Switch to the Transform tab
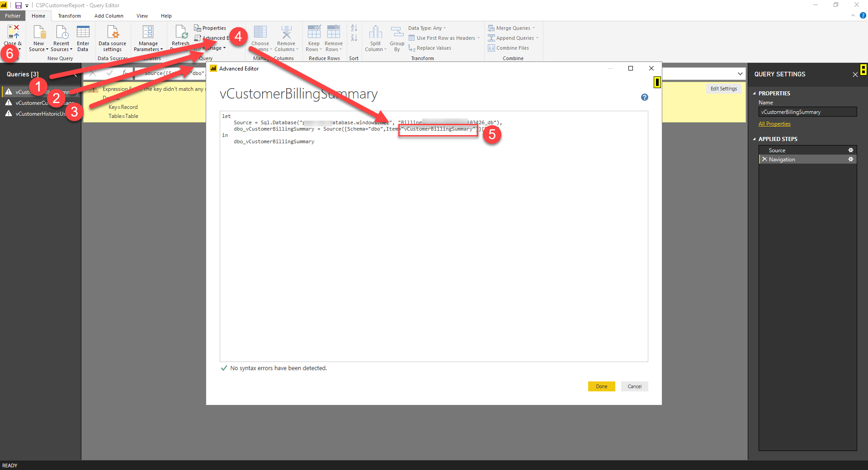868x470 pixels. (69, 16)
